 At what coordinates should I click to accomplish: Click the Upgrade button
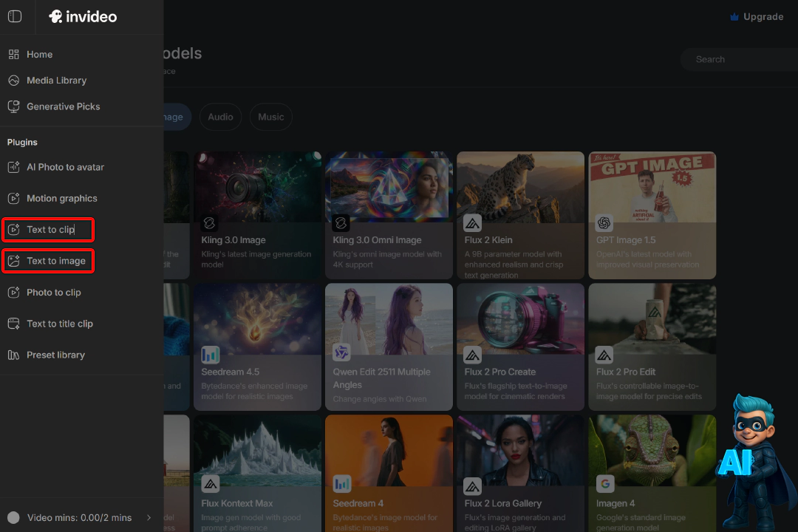click(x=756, y=17)
